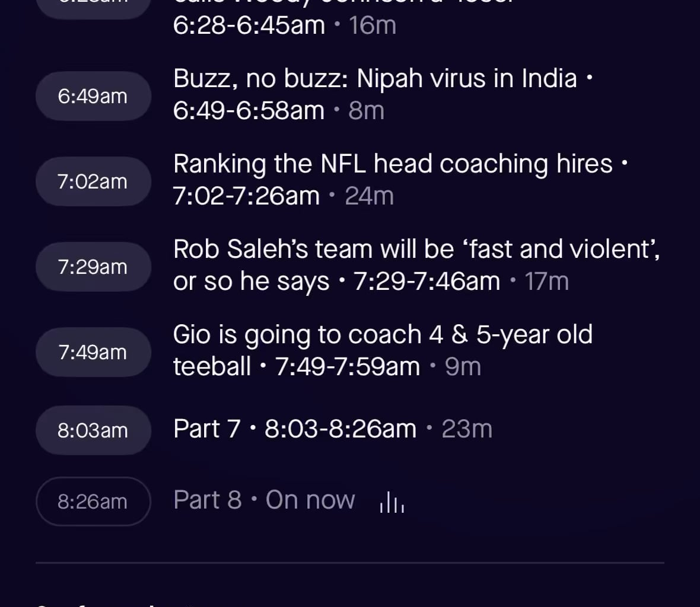The height and width of the screenshot is (607, 700).
Task: Select the 6:49am time pill
Action: [93, 96]
